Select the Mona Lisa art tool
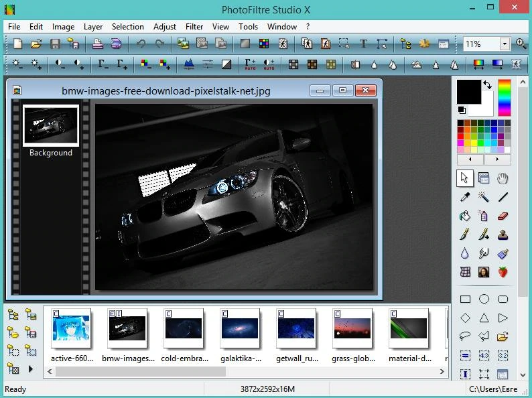 point(484,272)
